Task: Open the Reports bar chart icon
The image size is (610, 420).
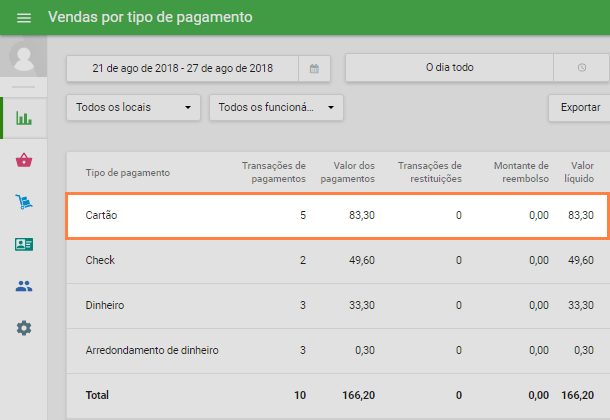Action: click(x=24, y=118)
